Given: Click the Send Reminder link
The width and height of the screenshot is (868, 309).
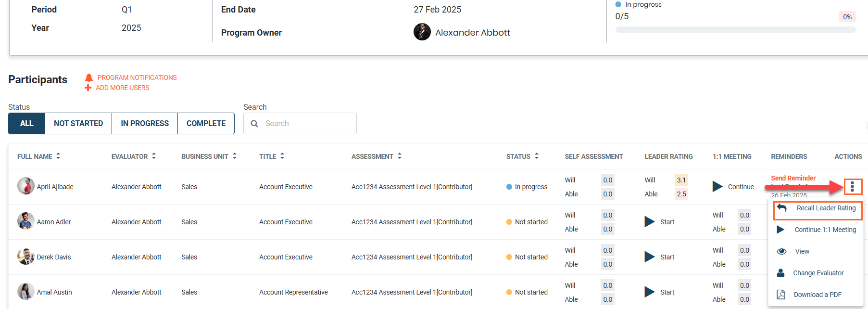Looking at the screenshot, I should (793, 178).
